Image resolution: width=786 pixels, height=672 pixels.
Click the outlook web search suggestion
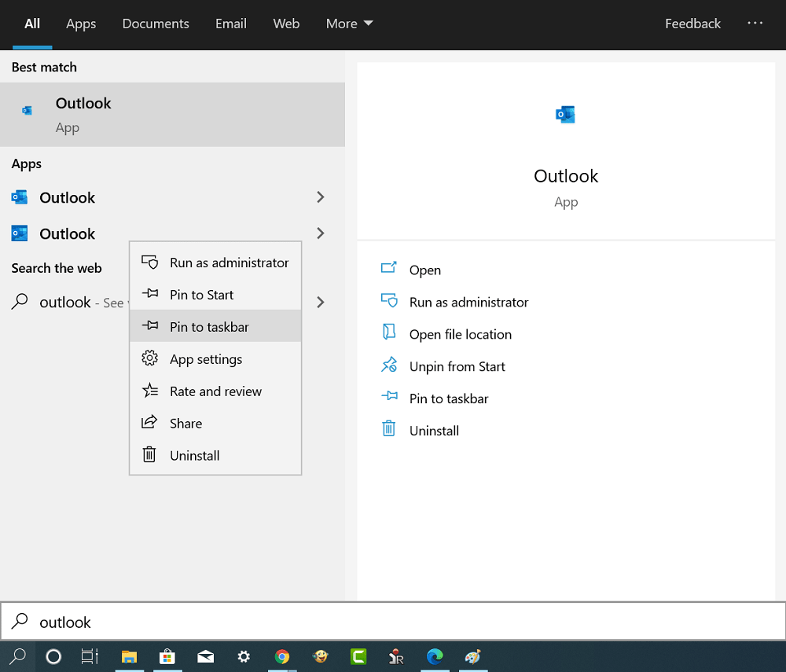click(x=65, y=302)
